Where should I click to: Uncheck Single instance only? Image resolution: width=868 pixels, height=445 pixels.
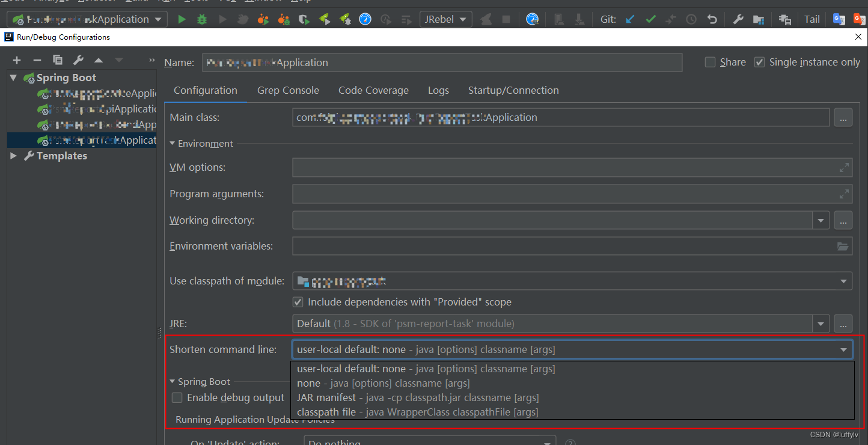759,62
